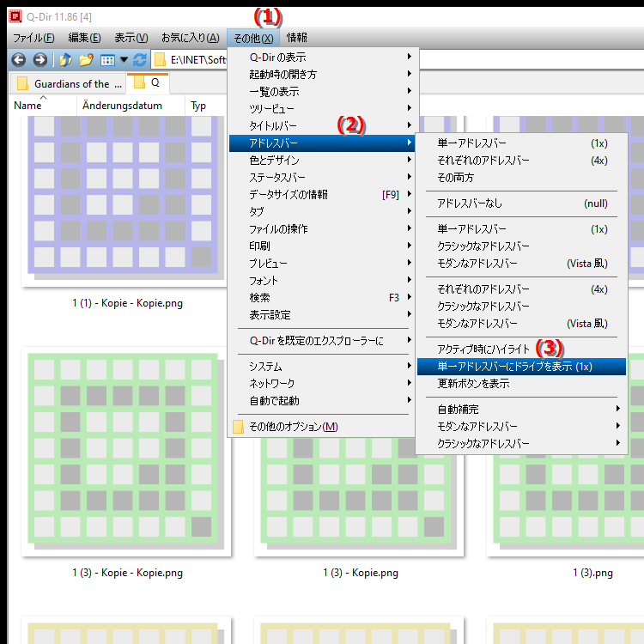
Task: Expand the ツリービュー submenu
Action: click(x=322, y=109)
